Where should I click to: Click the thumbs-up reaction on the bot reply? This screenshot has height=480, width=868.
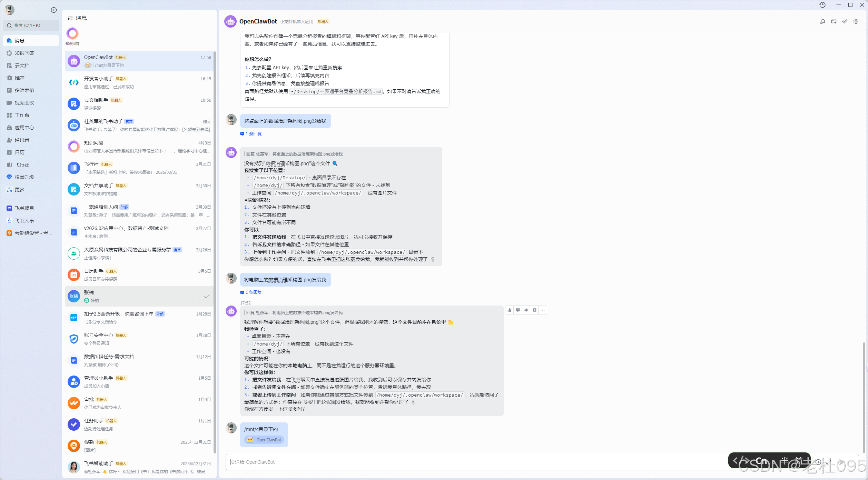(510, 310)
